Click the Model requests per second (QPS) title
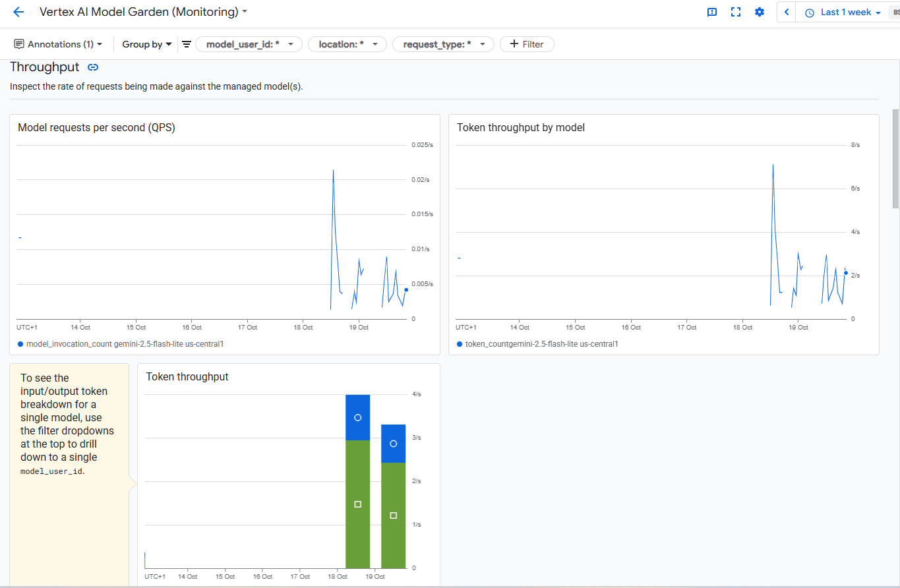This screenshot has height=588, width=900. [96, 128]
